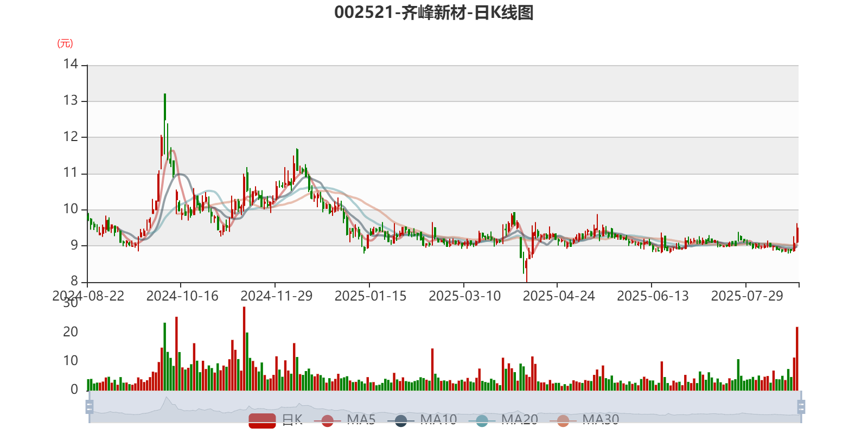Click the tallest red volume bar near 2024-11-29
This screenshot has height=434, width=868.
[x=244, y=348]
